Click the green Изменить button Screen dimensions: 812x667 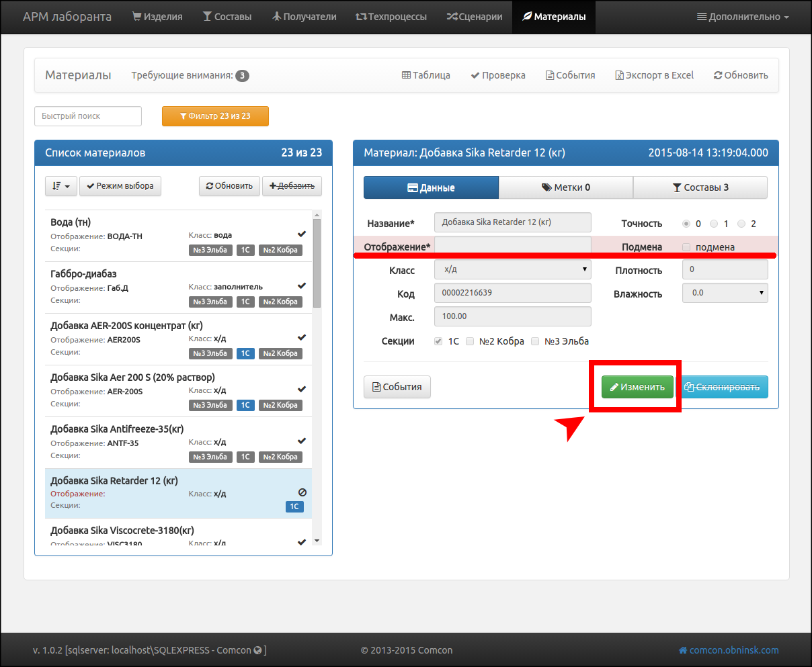[x=637, y=387]
